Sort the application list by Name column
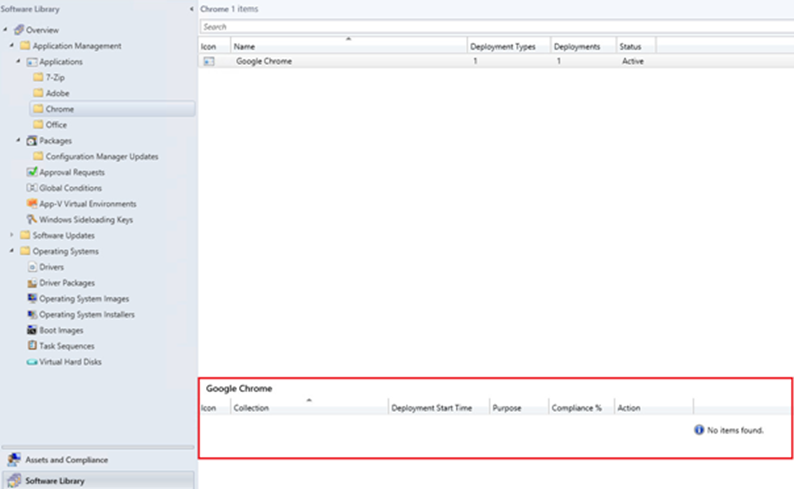 tap(349, 46)
